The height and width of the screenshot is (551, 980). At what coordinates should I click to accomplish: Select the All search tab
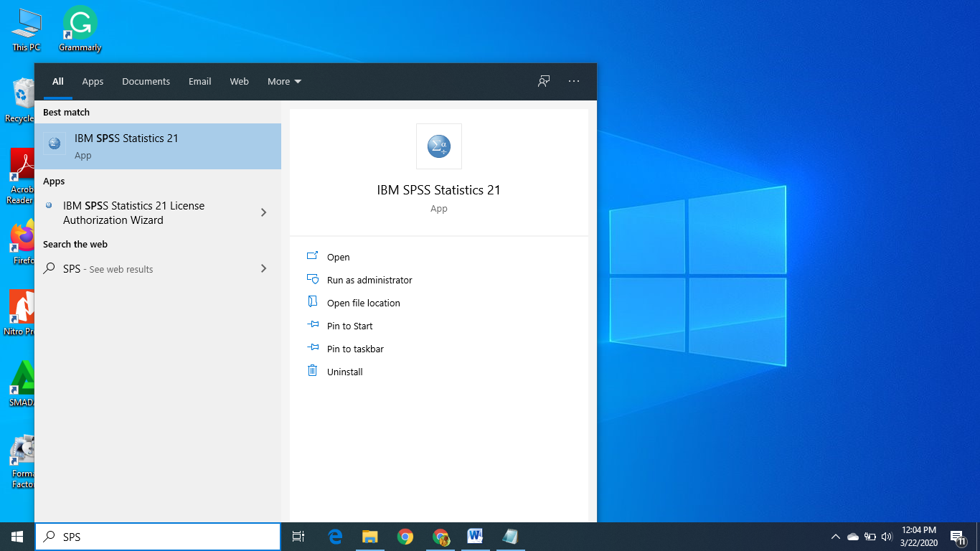[x=58, y=81]
